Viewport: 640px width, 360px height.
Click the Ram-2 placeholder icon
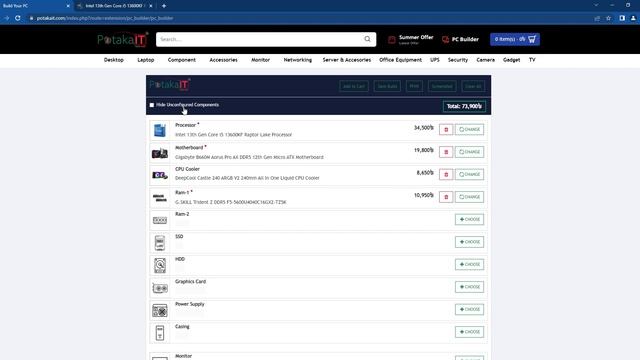pyautogui.click(x=160, y=220)
